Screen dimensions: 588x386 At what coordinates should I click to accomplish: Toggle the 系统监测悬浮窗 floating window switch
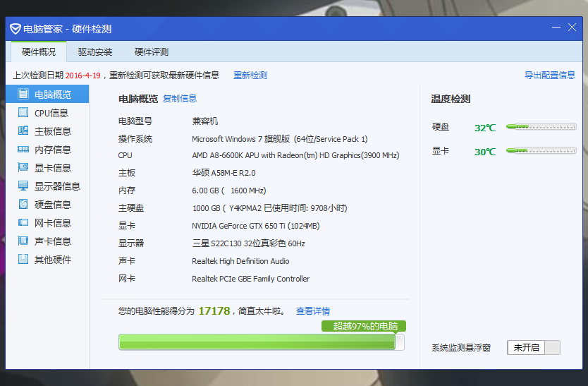(x=533, y=347)
